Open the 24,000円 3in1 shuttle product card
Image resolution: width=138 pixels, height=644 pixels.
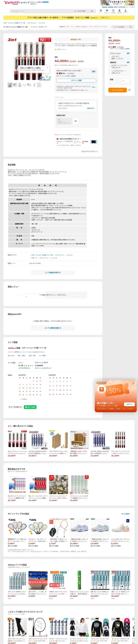(x=17, y=444)
